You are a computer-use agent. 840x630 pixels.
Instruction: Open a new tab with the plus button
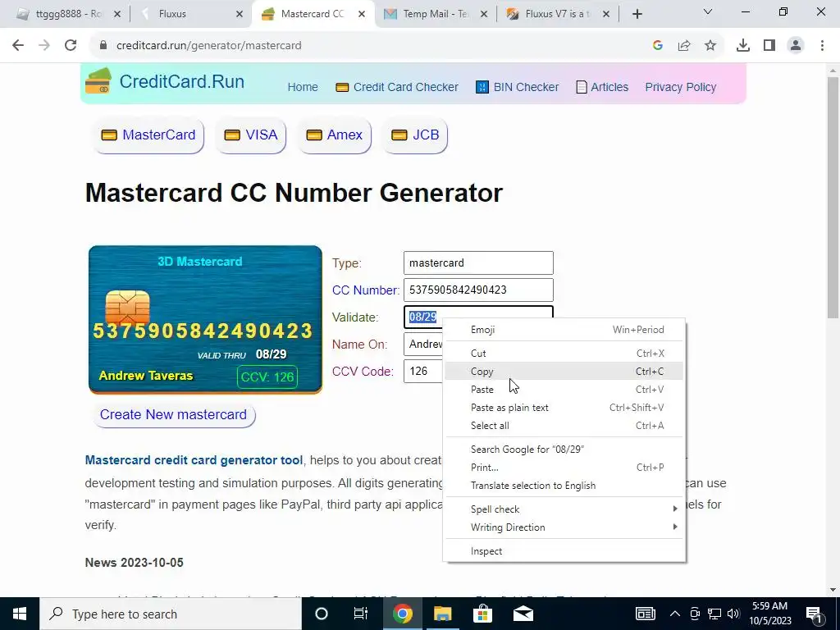coord(637,14)
